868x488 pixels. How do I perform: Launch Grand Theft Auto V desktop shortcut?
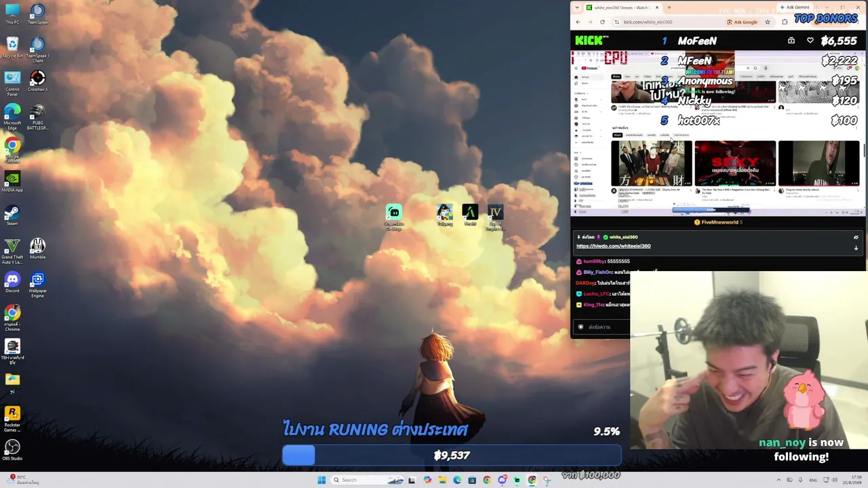[x=12, y=251]
